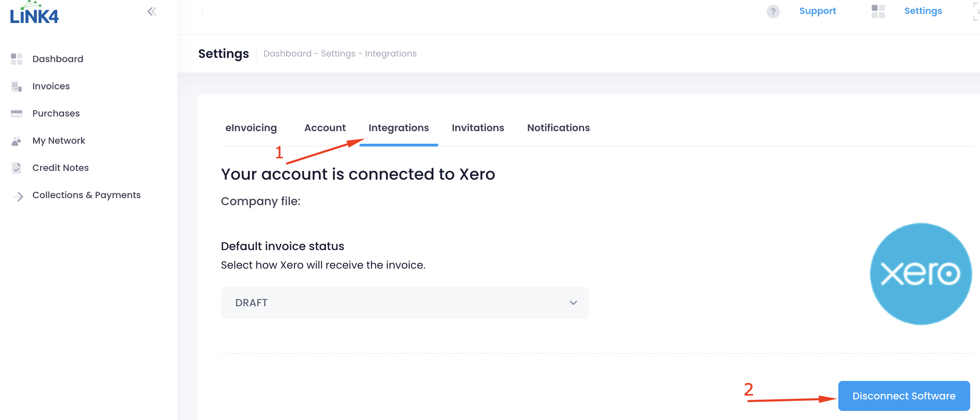Image resolution: width=980 pixels, height=420 pixels.
Task: Open the Support link in header
Action: (x=817, y=11)
